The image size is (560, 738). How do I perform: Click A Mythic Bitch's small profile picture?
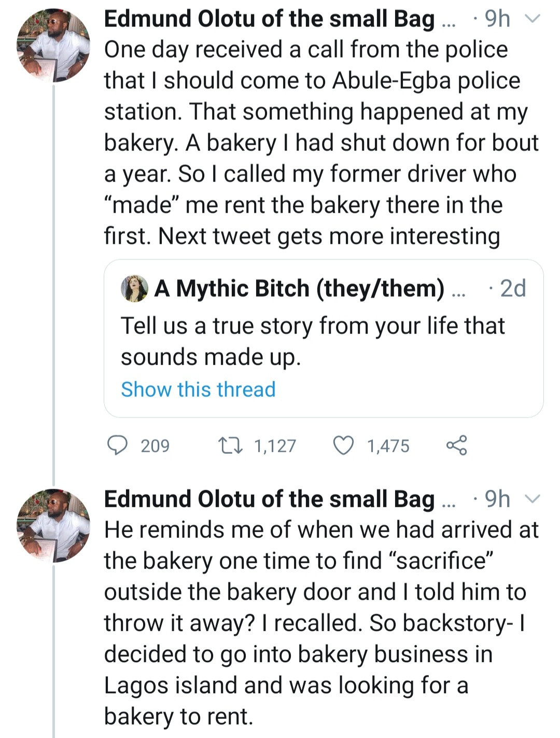click(135, 288)
